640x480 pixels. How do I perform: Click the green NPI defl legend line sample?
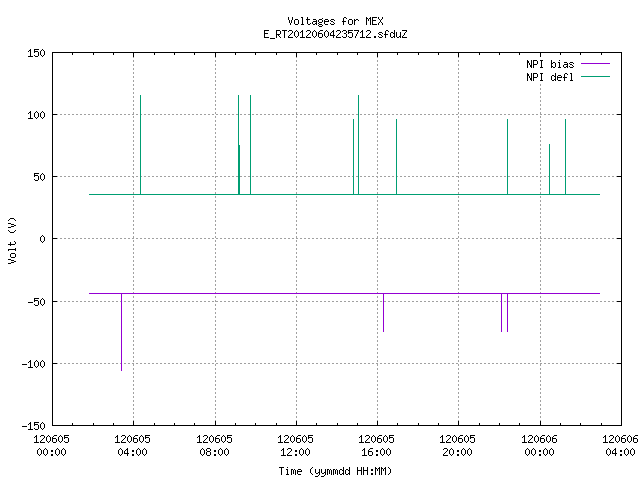[x=595, y=77]
